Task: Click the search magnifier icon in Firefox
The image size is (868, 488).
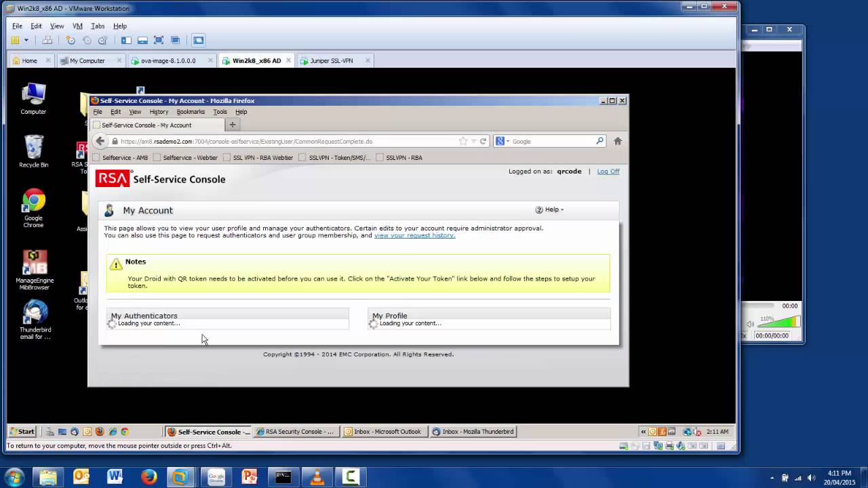Action: [599, 141]
